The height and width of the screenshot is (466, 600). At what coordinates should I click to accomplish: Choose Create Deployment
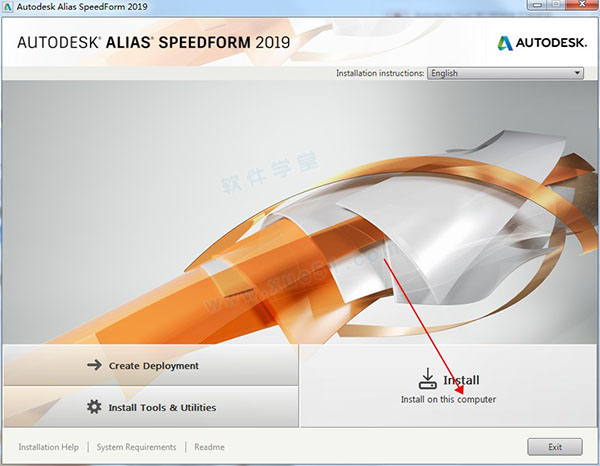[x=151, y=365]
